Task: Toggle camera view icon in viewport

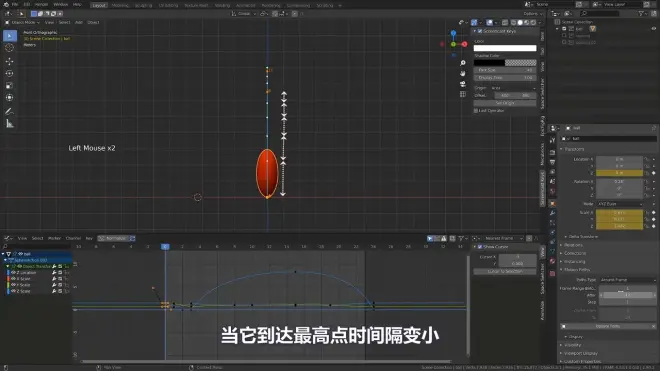Action: pos(463,84)
